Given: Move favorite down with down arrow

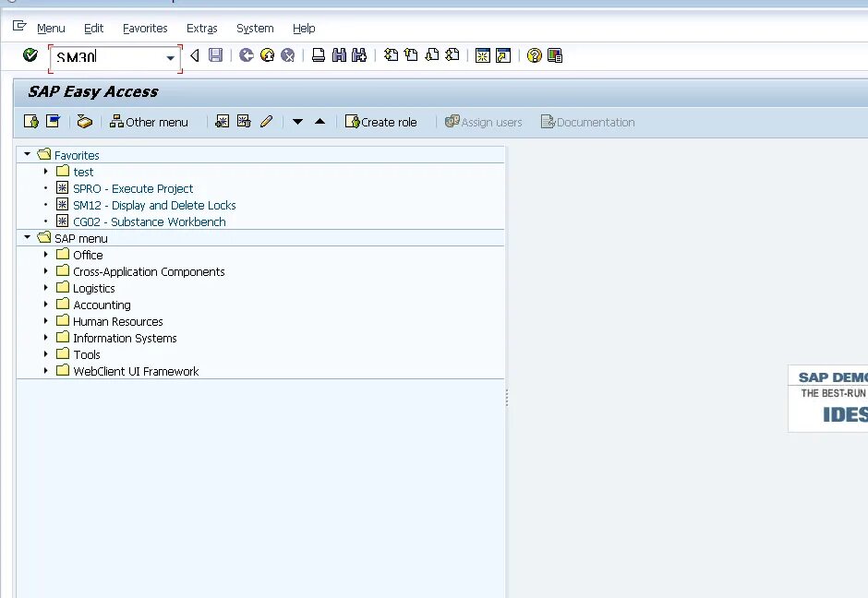Looking at the screenshot, I should [298, 122].
